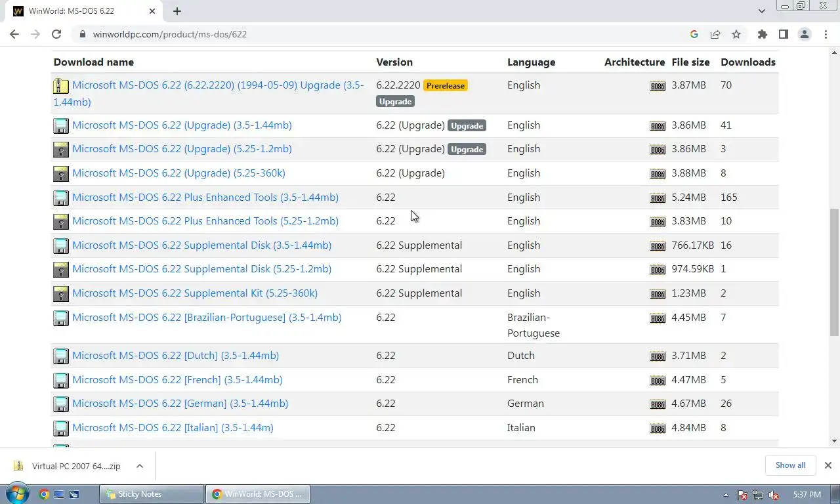Click the 5.25 disk icon for Upgrade (5.25-1.2mb)
Viewport: 840px width, 504px height.
click(61, 150)
